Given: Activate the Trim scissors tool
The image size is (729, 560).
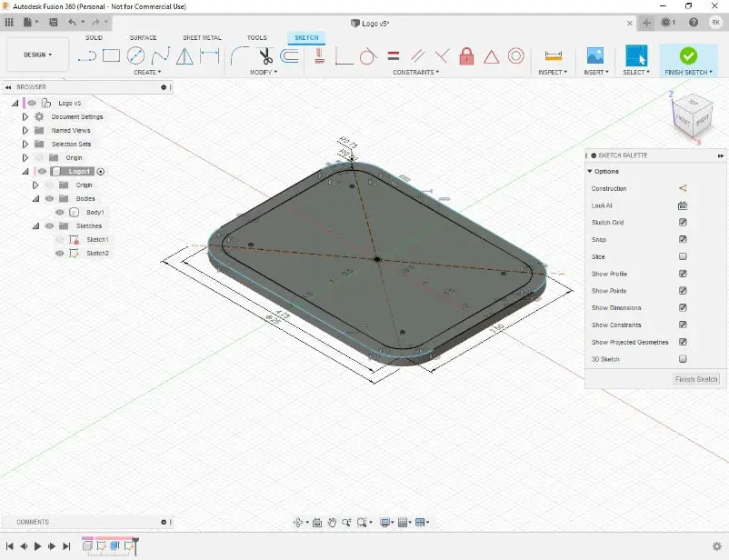Looking at the screenshot, I should (x=265, y=56).
